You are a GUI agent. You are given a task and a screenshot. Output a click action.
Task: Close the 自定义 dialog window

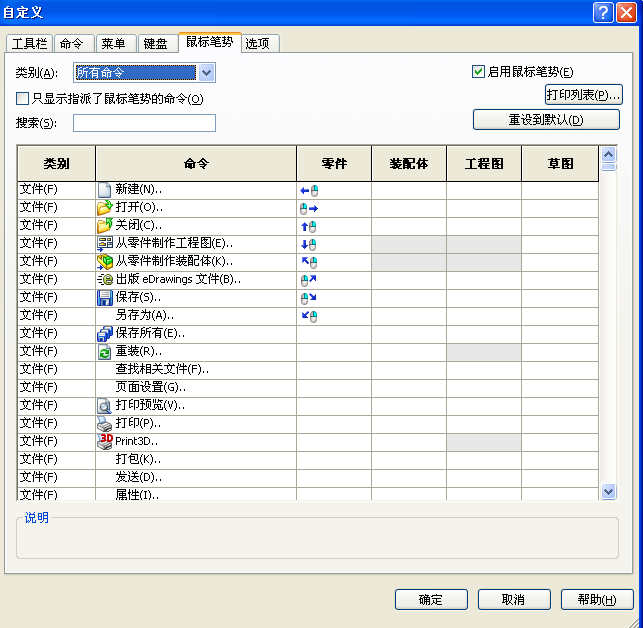pos(627,13)
